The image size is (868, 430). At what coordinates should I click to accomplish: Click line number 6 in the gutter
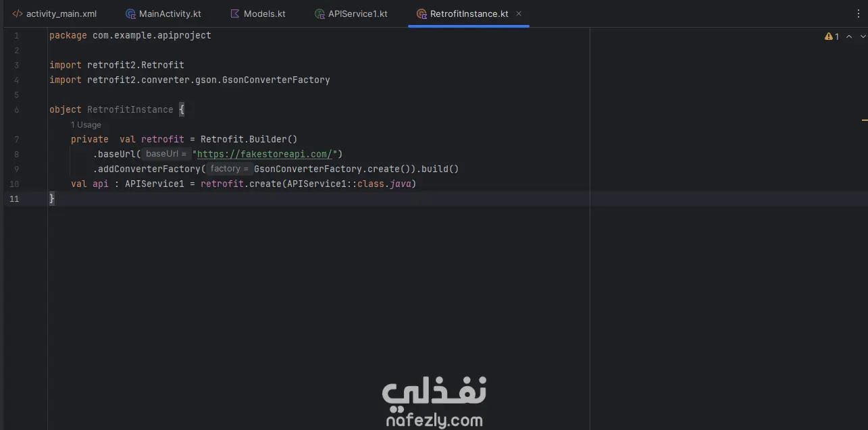click(x=16, y=109)
